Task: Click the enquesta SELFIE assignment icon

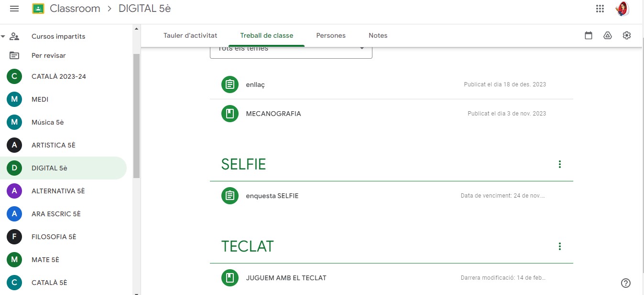Action: (x=230, y=196)
